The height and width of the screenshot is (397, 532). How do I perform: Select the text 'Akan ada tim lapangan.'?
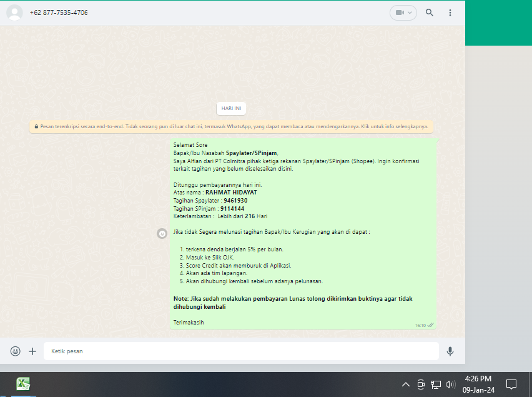click(217, 273)
